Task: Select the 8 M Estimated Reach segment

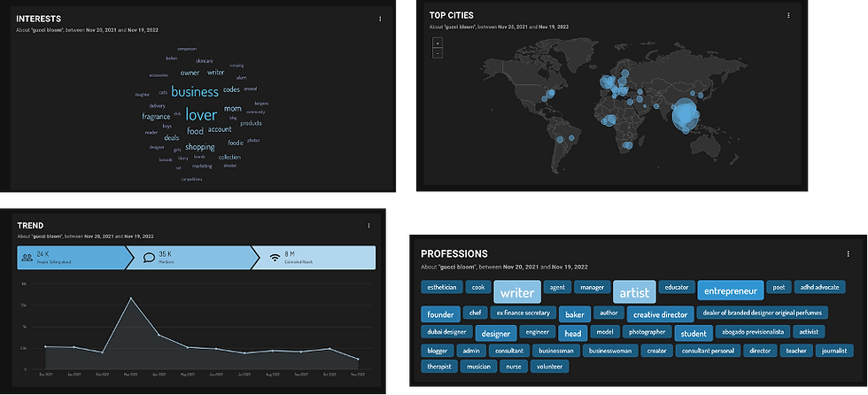Action: tap(315, 258)
